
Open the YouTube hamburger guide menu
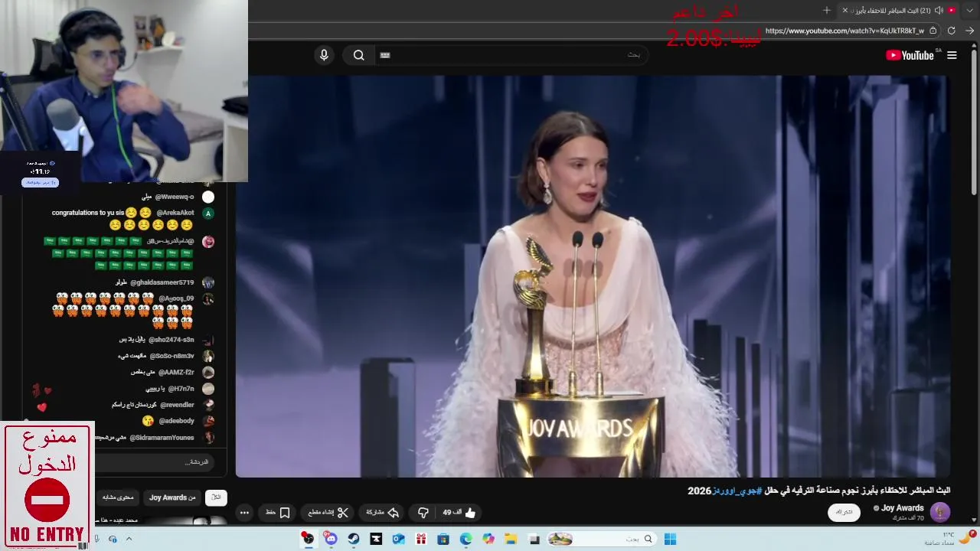[952, 55]
